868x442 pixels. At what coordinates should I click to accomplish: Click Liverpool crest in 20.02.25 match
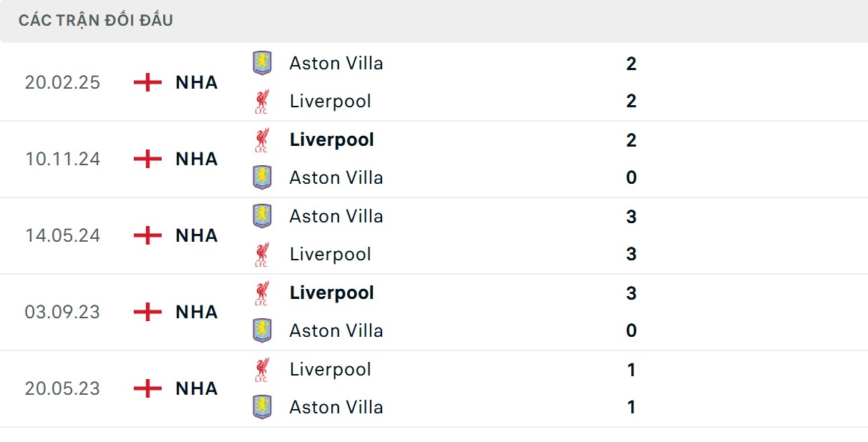262,101
